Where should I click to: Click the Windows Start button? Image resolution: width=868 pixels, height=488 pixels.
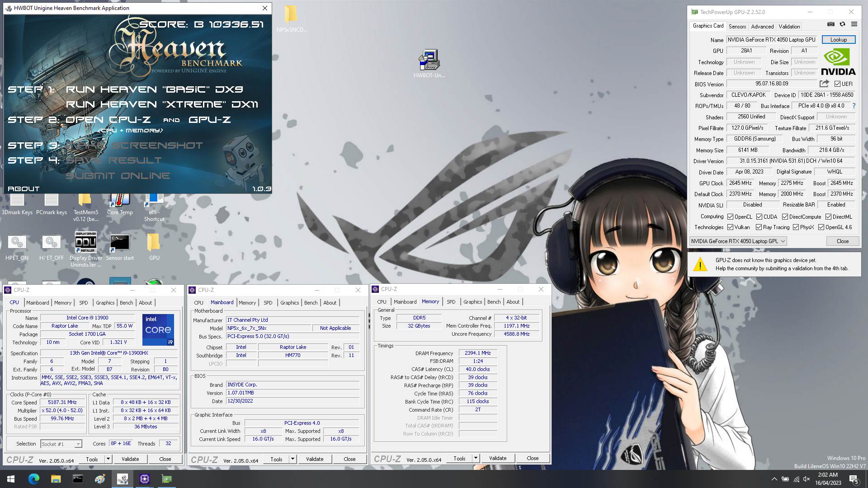[x=11, y=479]
